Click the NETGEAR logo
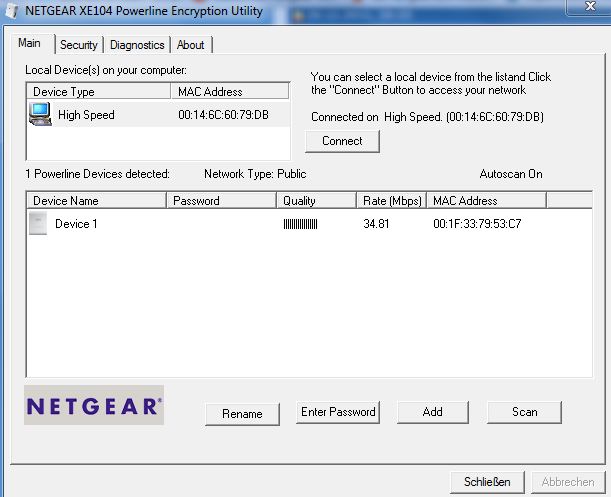Viewport: 611px width, 497px height. pyautogui.click(x=94, y=405)
